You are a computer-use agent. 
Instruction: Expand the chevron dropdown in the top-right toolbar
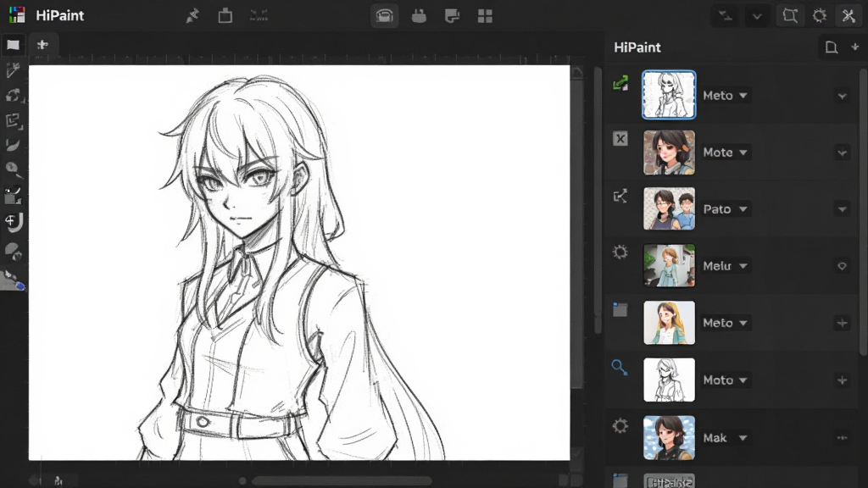(x=757, y=16)
